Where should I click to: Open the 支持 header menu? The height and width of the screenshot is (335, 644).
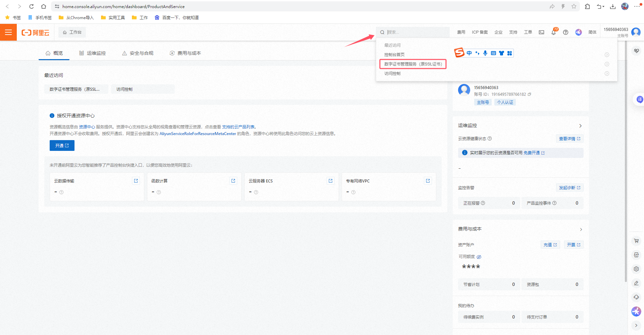[x=513, y=32]
